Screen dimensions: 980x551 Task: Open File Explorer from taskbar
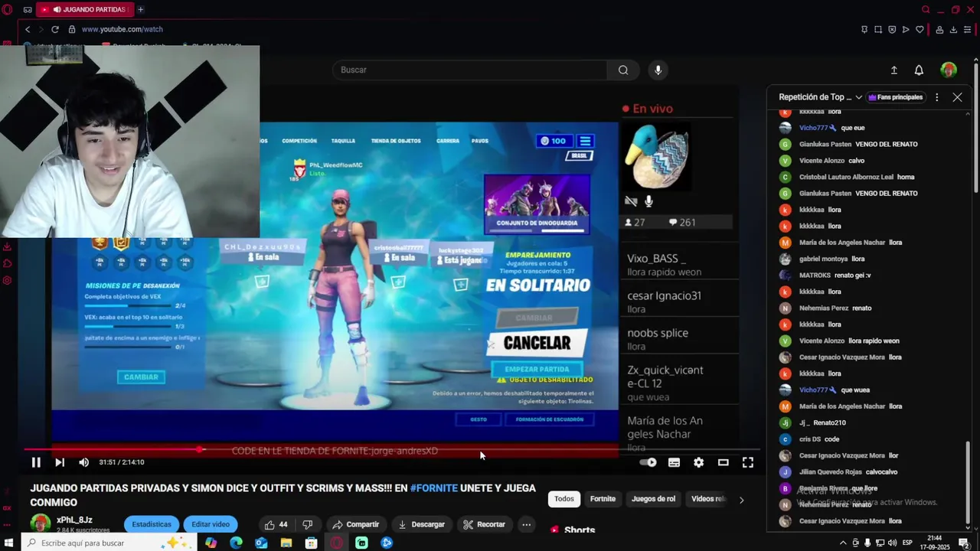[x=286, y=543]
